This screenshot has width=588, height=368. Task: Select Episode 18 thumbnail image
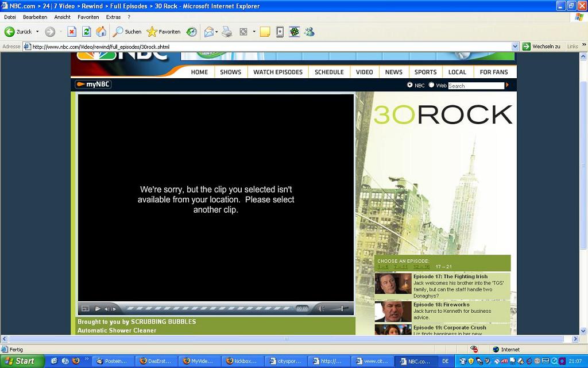pyautogui.click(x=393, y=312)
